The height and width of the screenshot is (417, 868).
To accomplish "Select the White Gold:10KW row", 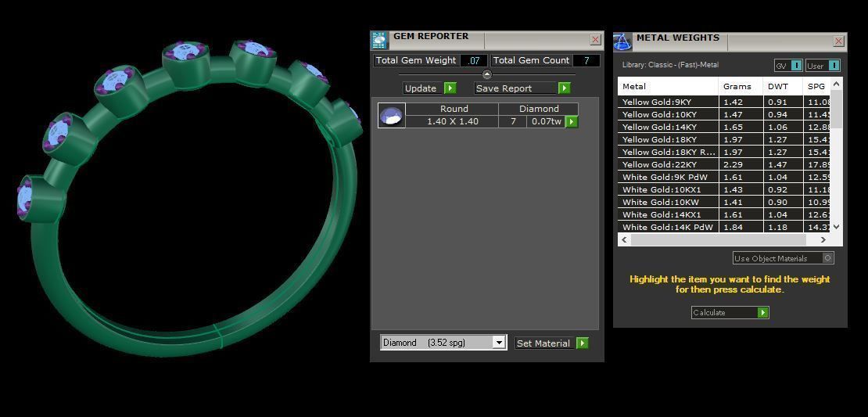I will pos(668,202).
